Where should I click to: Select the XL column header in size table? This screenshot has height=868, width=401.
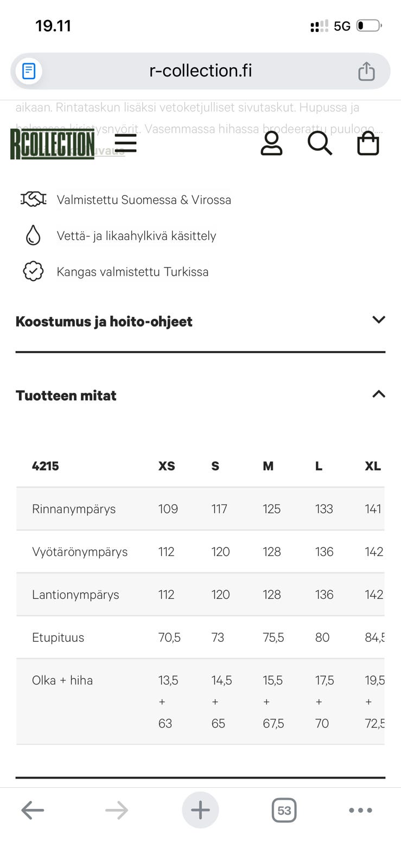372,466
